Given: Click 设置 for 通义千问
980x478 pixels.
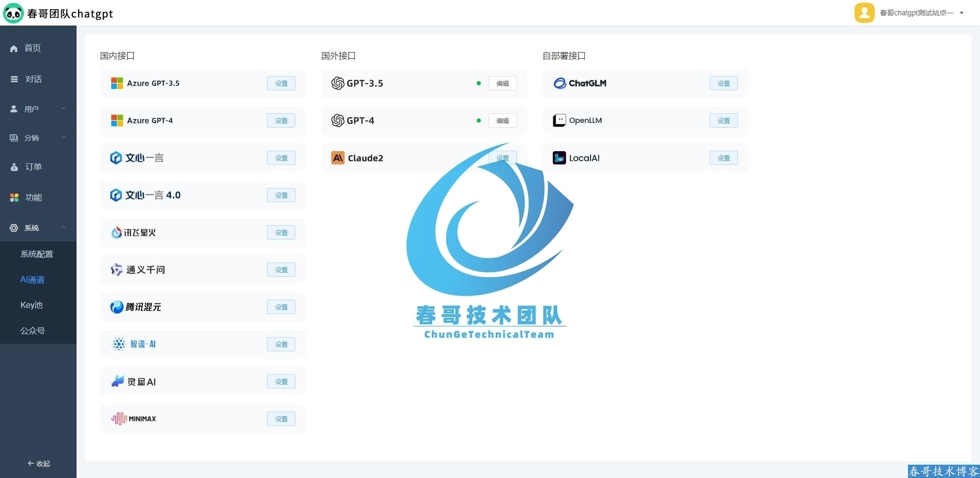Looking at the screenshot, I should 281,270.
